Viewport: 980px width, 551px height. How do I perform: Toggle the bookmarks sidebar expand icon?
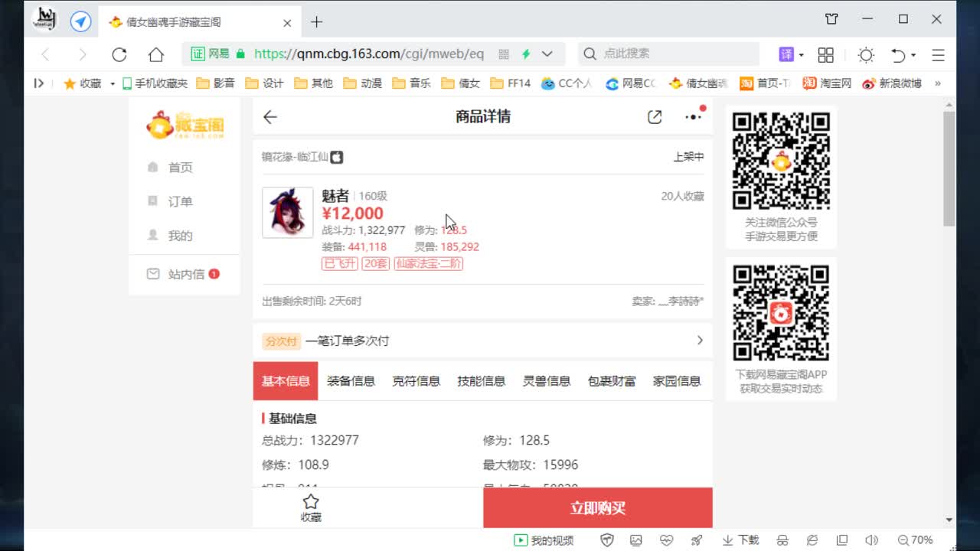point(38,83)
